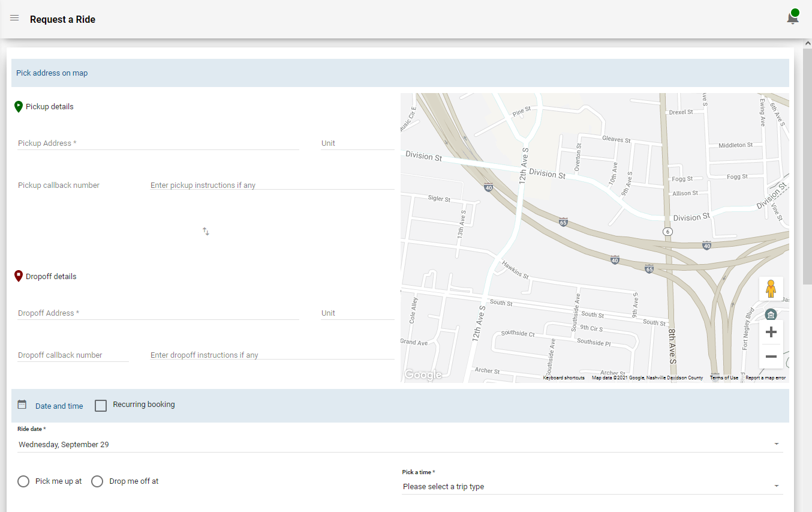The width and height of the screenshot is (812, 512).
Task: Expand the Pick address on map section
Action: (52, 73)
